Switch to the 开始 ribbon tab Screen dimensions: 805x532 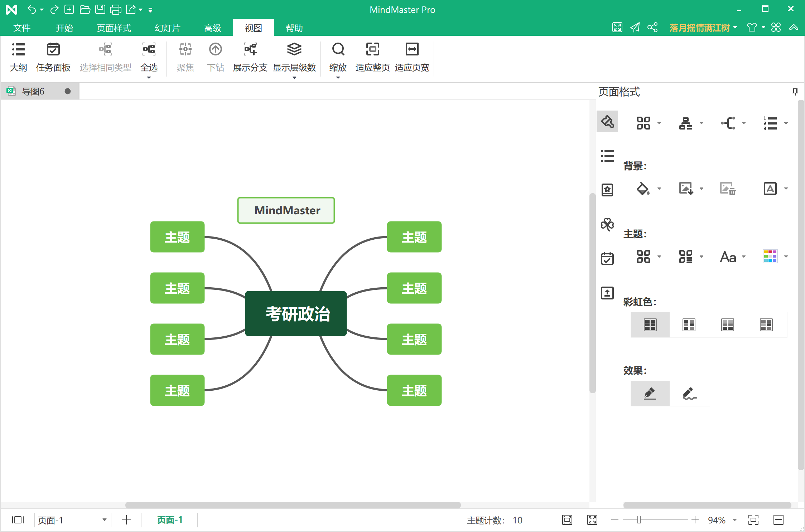coord(64,28)
